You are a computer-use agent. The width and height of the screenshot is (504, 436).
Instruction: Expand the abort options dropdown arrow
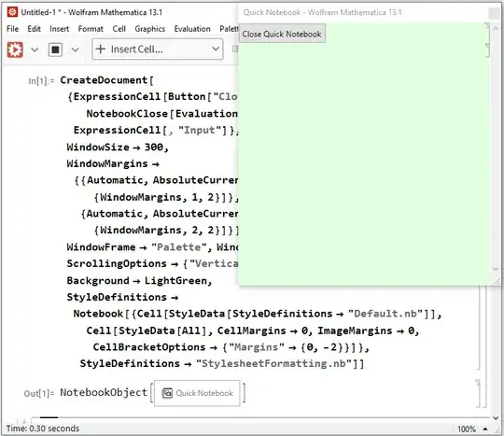75,49
